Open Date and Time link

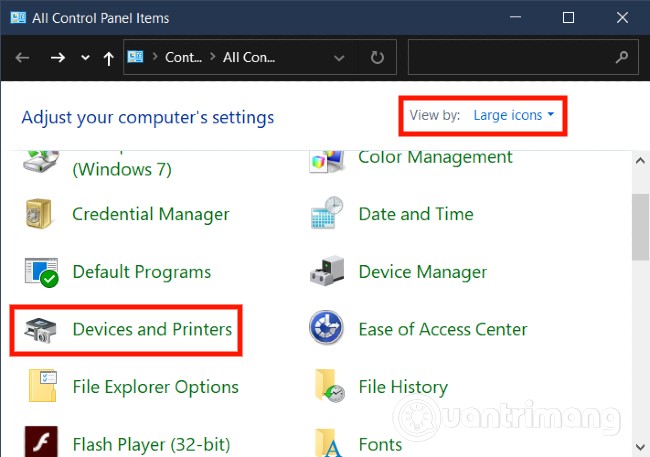(x=416, y=214)
